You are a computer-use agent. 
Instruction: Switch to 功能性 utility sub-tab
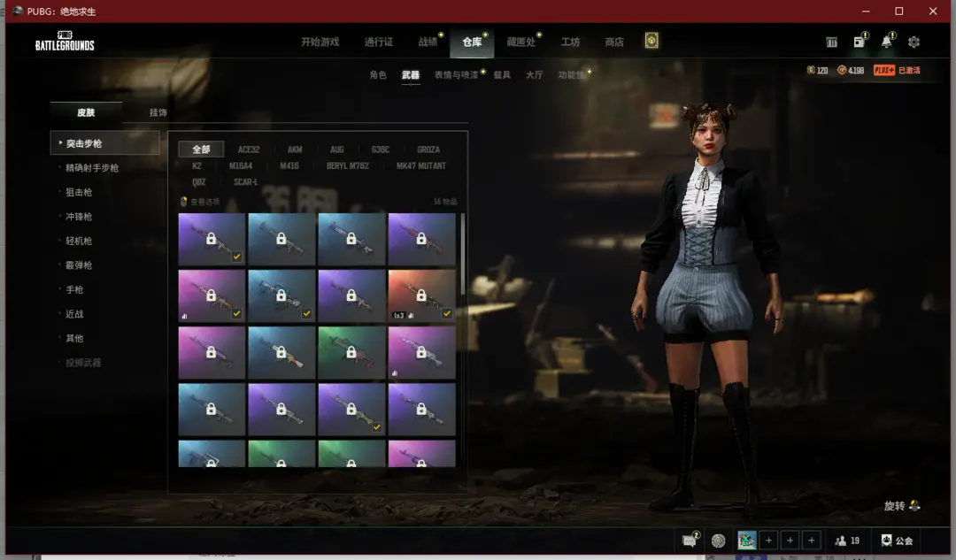[571, 75]
